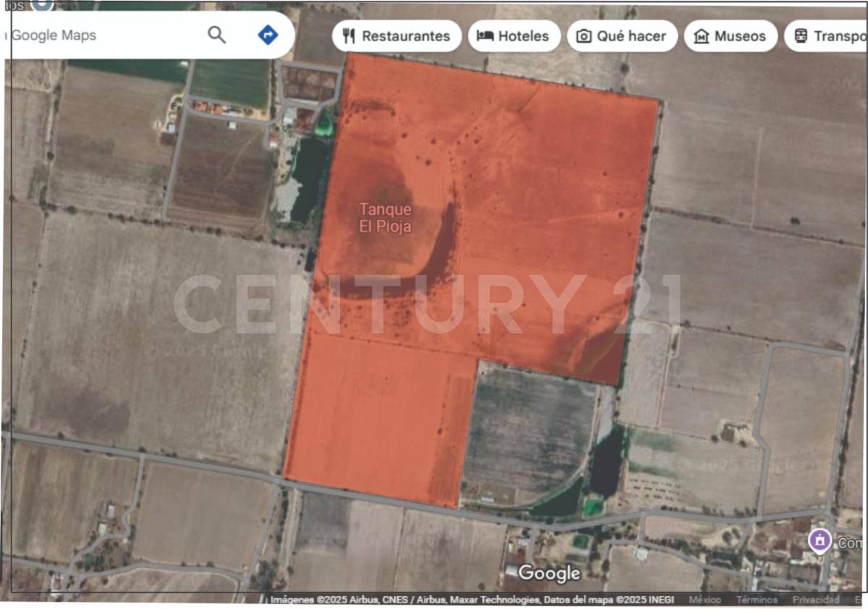Click the fork and knife Restaurantes icon

tap(349, 36)
